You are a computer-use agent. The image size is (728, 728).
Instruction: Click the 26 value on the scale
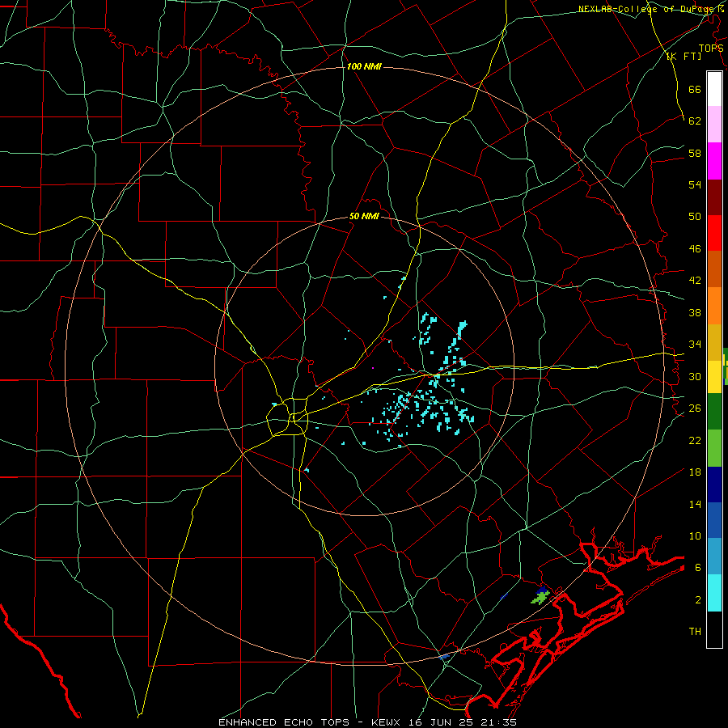(695, 408)
